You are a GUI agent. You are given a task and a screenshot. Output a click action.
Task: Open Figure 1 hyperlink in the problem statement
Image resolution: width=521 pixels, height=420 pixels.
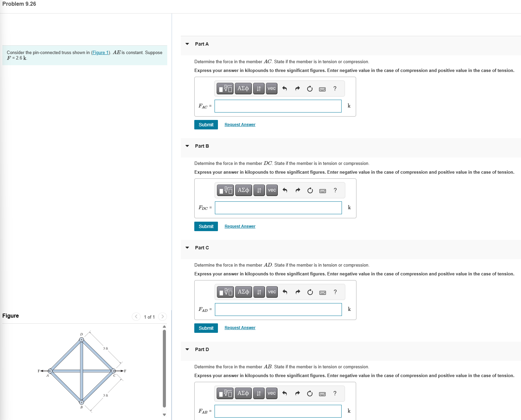(x=100, y=52)
